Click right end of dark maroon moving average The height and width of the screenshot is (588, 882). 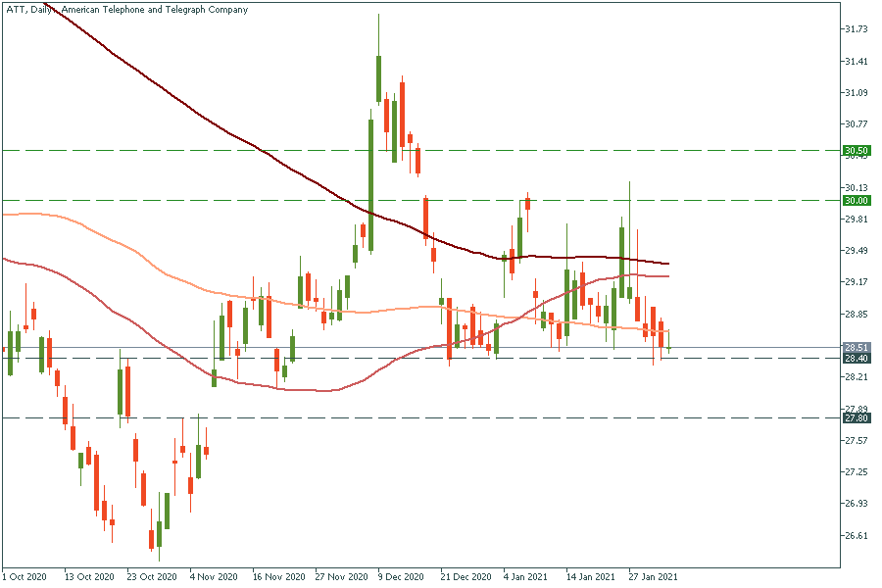(666, 263)
